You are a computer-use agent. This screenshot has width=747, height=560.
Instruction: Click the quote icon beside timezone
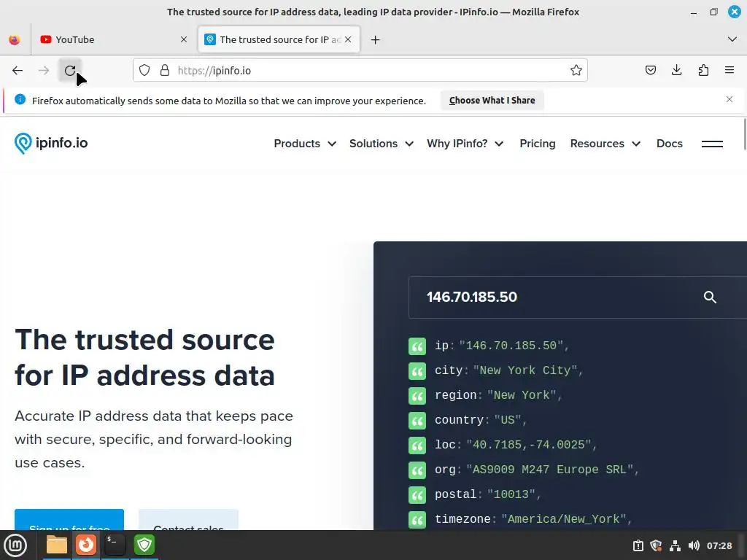pos(417,519)
